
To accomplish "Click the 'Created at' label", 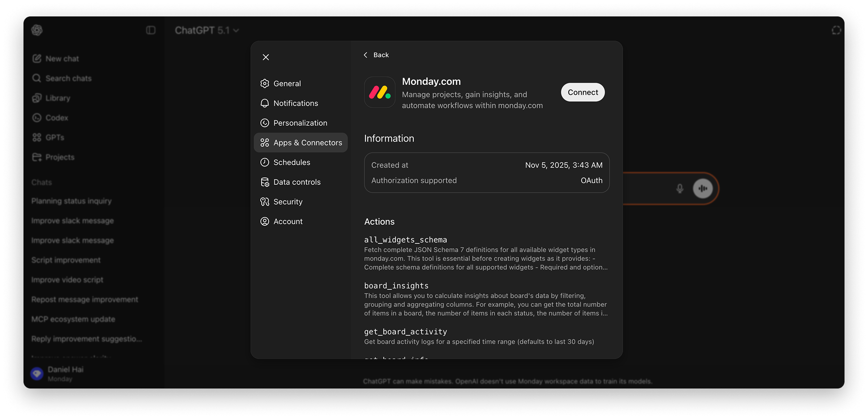I will pos(390,165).
